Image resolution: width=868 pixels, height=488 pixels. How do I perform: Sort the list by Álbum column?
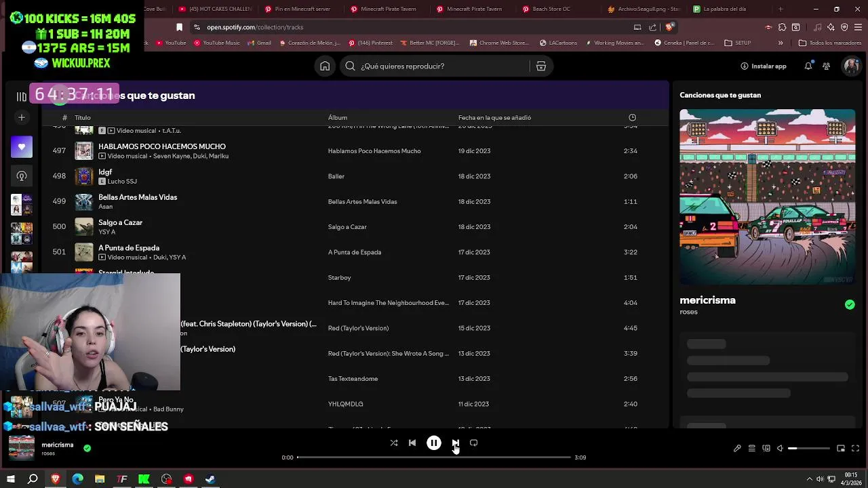(338, 117)
